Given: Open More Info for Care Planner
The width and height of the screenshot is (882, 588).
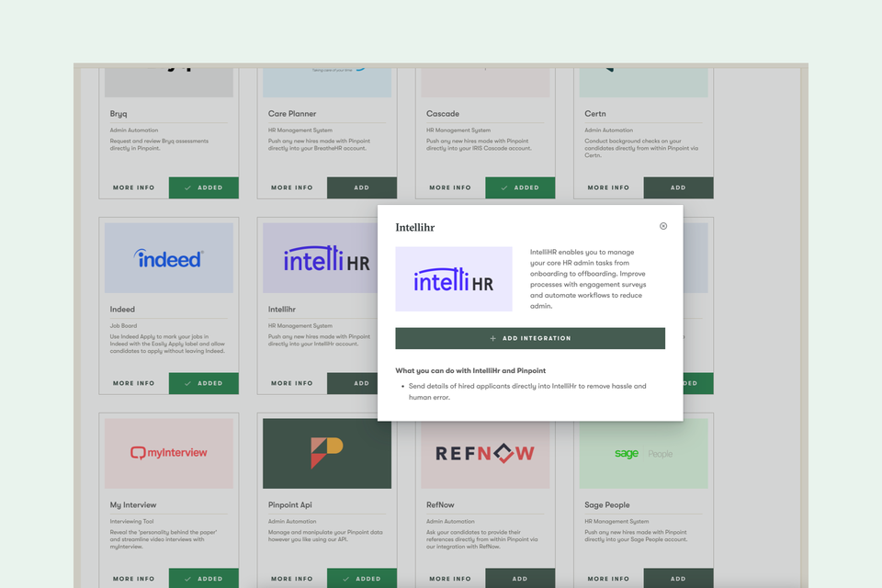Looking at the screenshot, I should [x=292, y=188].
